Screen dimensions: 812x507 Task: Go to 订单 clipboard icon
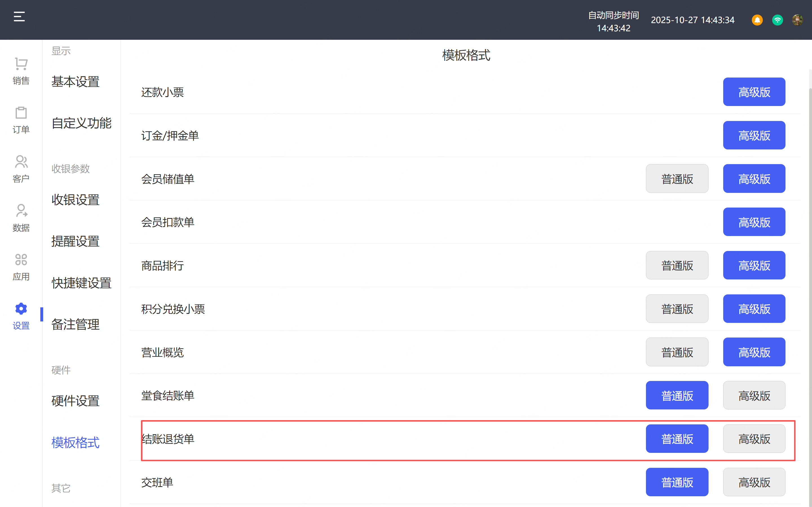point(21,120)
